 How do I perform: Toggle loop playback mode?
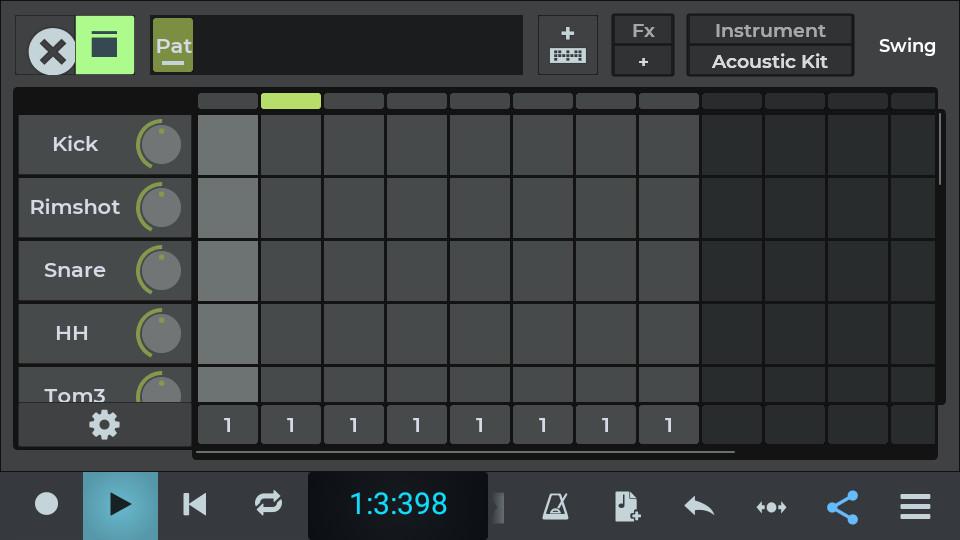[268, 505]
